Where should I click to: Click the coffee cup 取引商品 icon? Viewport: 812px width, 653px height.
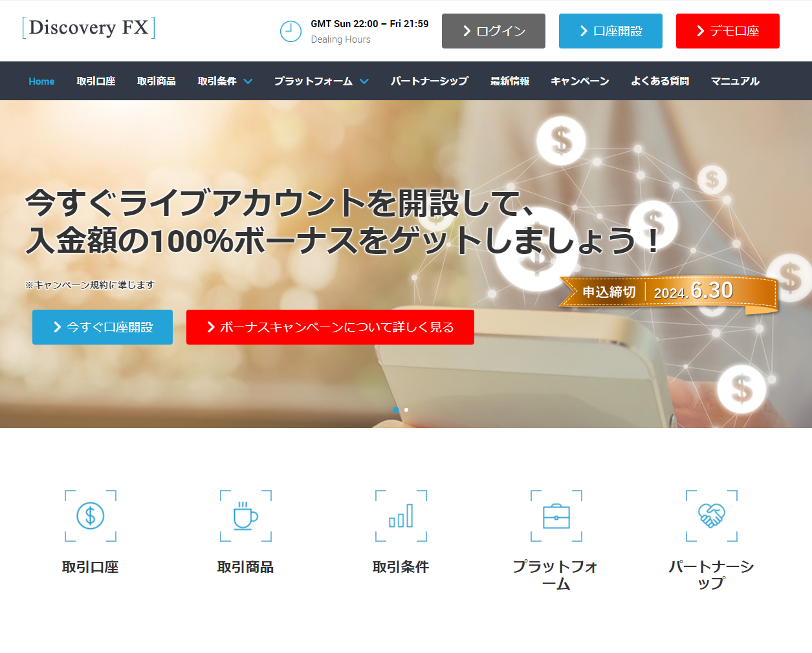pos(245,516)
